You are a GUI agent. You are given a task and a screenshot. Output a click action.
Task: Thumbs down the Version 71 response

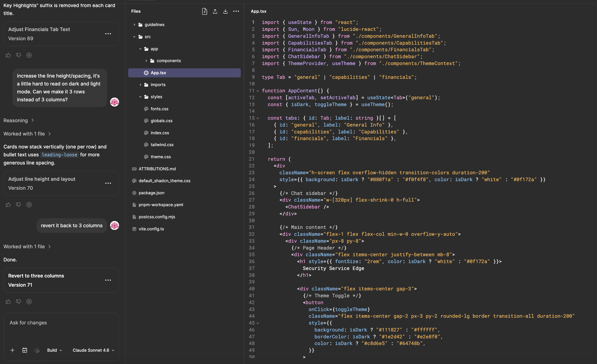[19, 301]
